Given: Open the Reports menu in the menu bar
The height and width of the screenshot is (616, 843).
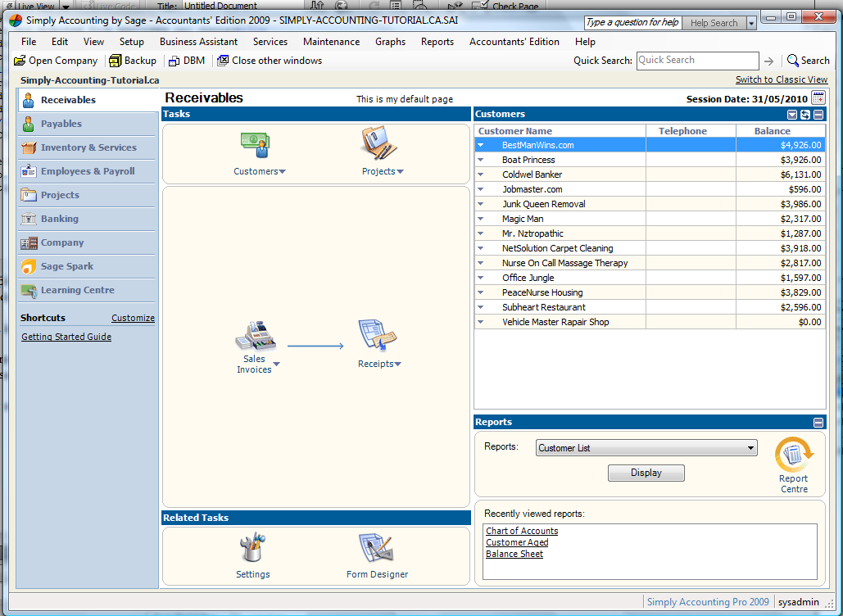Looking at the screenshot, I should 437,42.
